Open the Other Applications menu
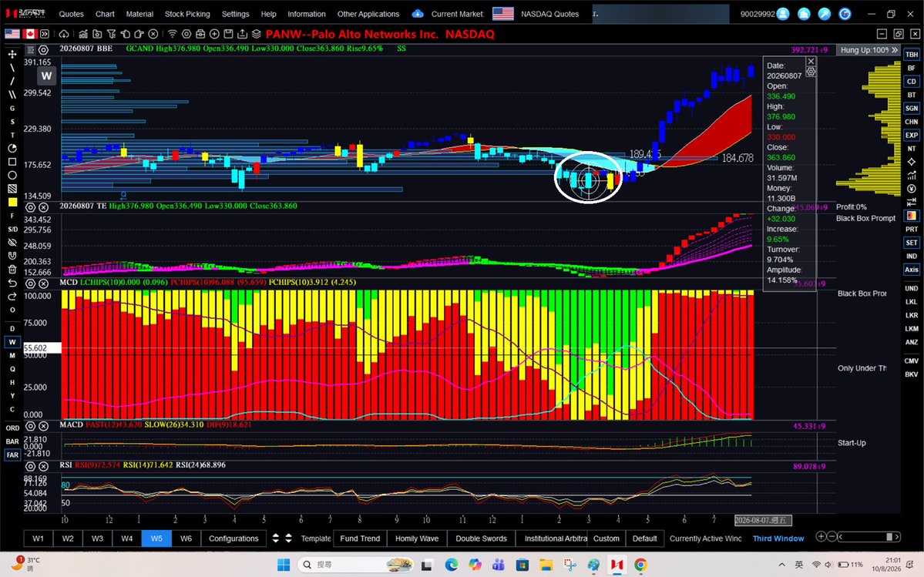Image resolution: width=924 pixels, height=577 pixels. click(x=368, y=14)
